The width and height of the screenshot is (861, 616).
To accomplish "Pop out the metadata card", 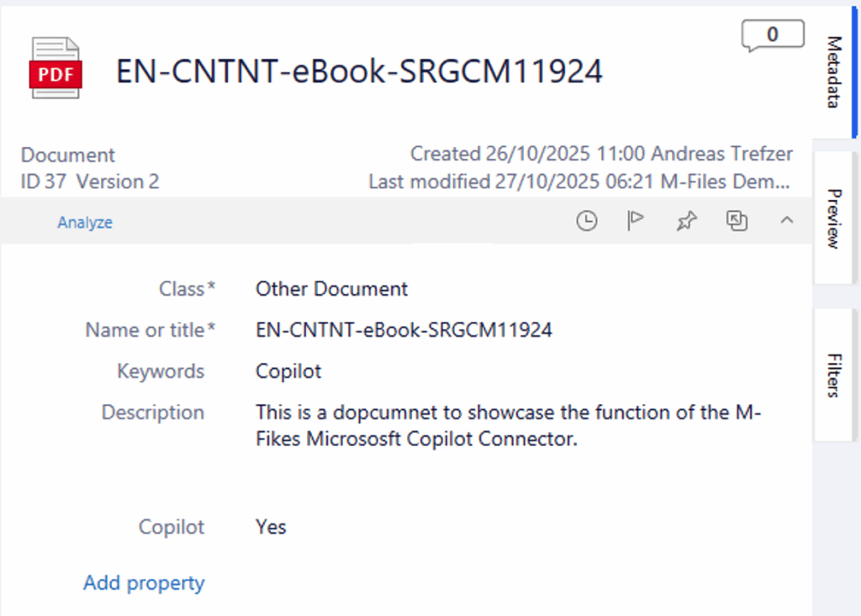I will (x=737, y=221).
